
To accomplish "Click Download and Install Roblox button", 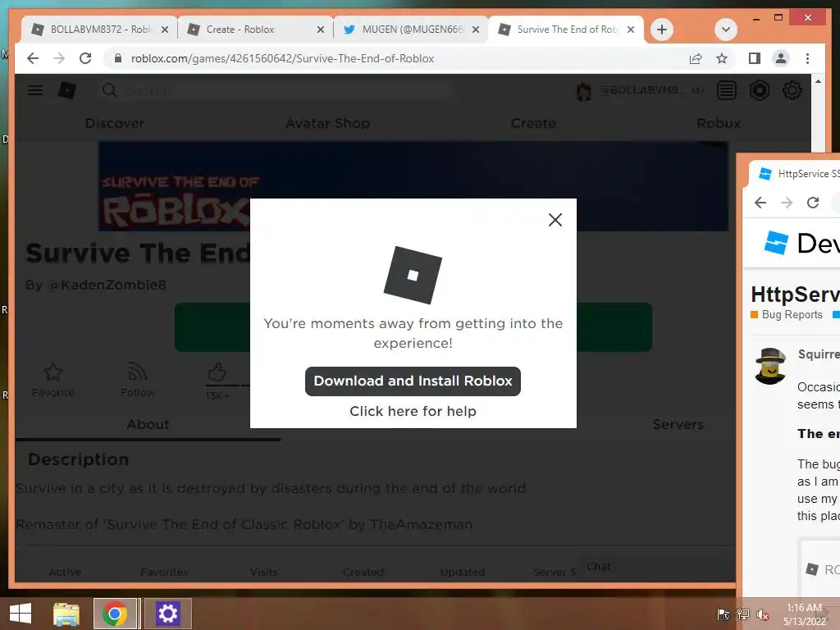I will (413, 381).
